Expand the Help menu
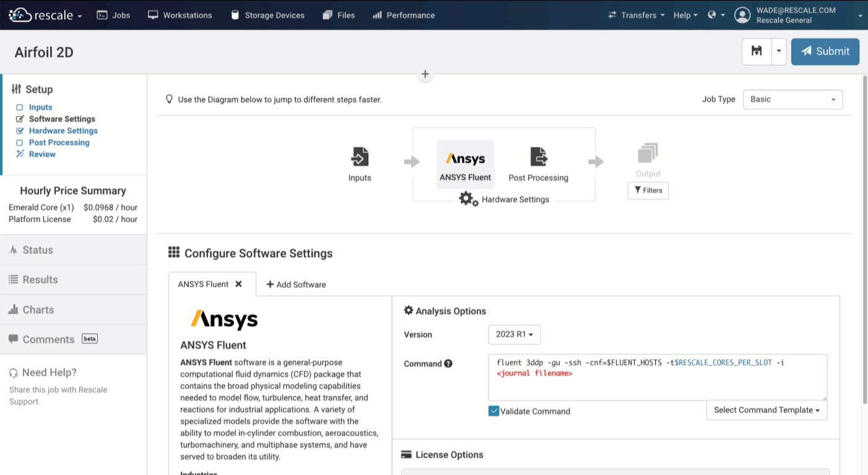This screenshot has width=868, height=475. point(685,15)
